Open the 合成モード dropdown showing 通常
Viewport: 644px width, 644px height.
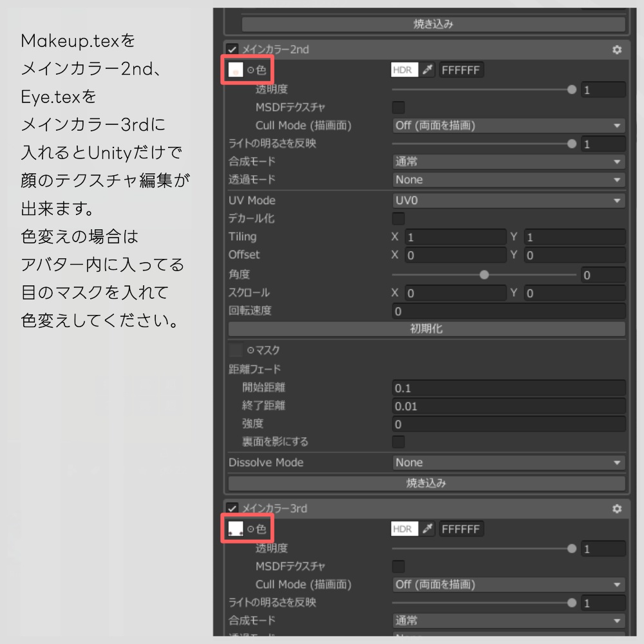509,161
